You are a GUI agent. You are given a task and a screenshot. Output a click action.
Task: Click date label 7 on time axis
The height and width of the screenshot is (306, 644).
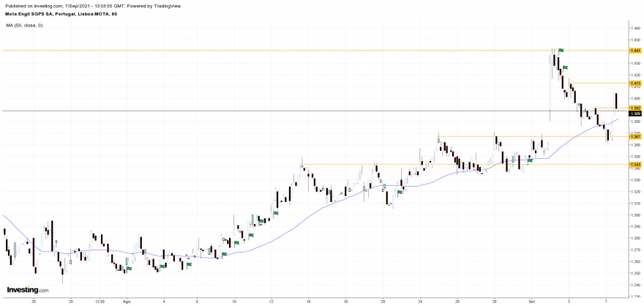pos(606,301)
